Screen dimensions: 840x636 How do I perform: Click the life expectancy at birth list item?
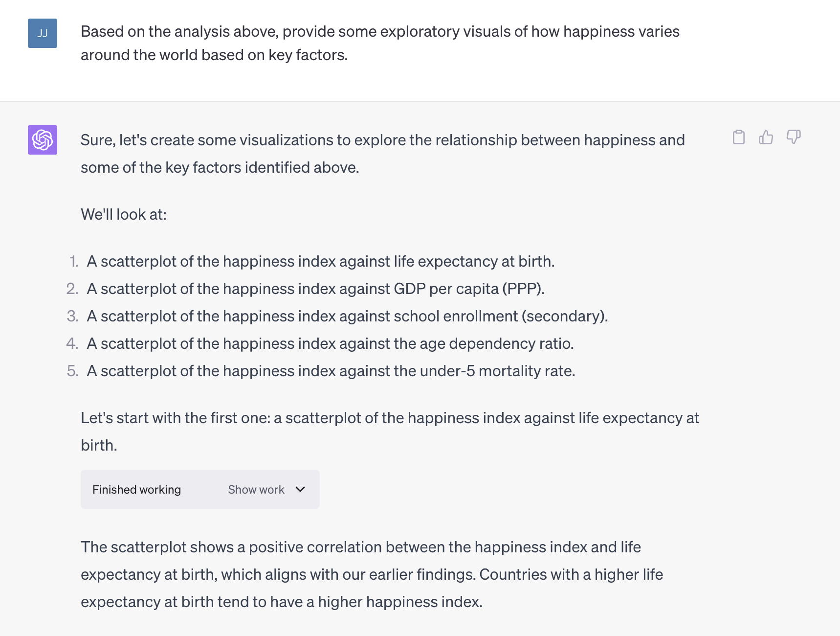[320, 262]
